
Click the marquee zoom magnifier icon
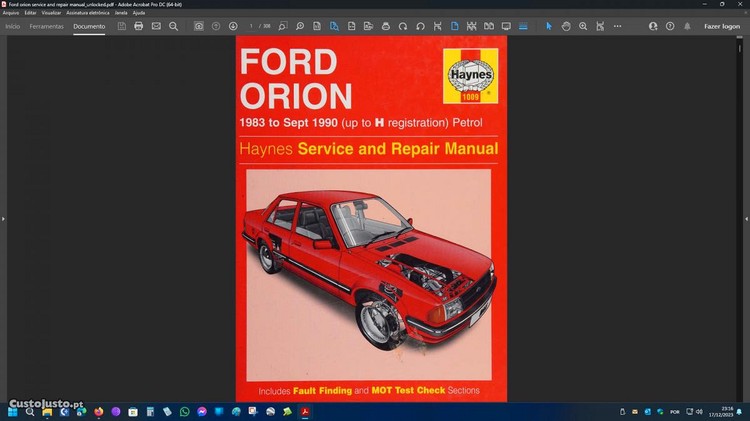583,26
